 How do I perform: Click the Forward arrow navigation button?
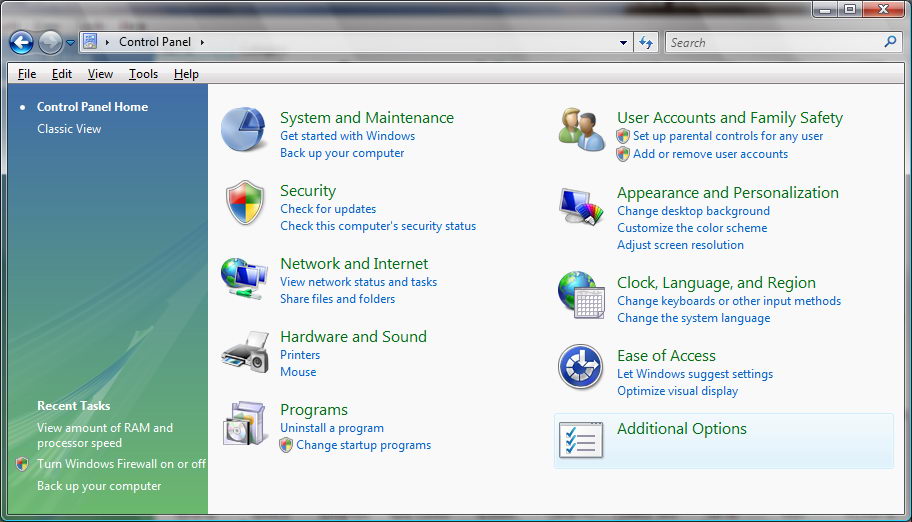coord(50,42)
